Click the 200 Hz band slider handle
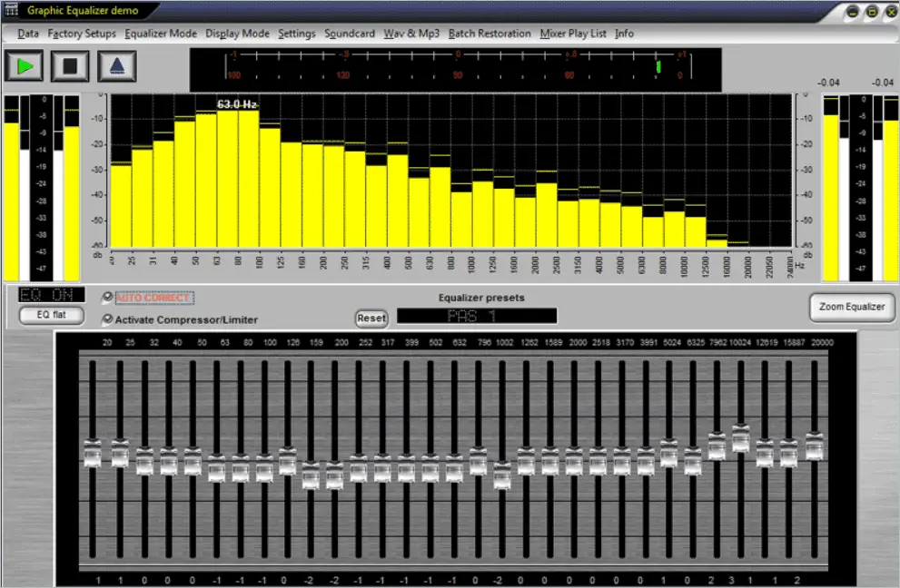 [334, 476]
